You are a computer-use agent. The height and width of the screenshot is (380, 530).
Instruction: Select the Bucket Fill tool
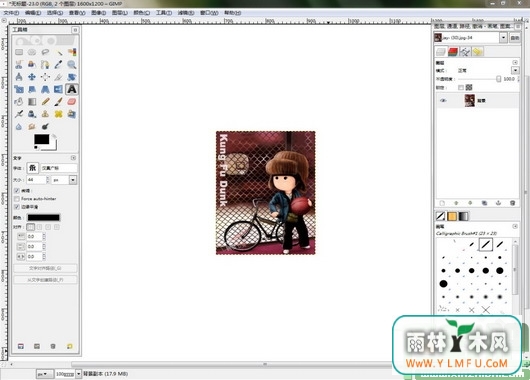coord(19,102)
